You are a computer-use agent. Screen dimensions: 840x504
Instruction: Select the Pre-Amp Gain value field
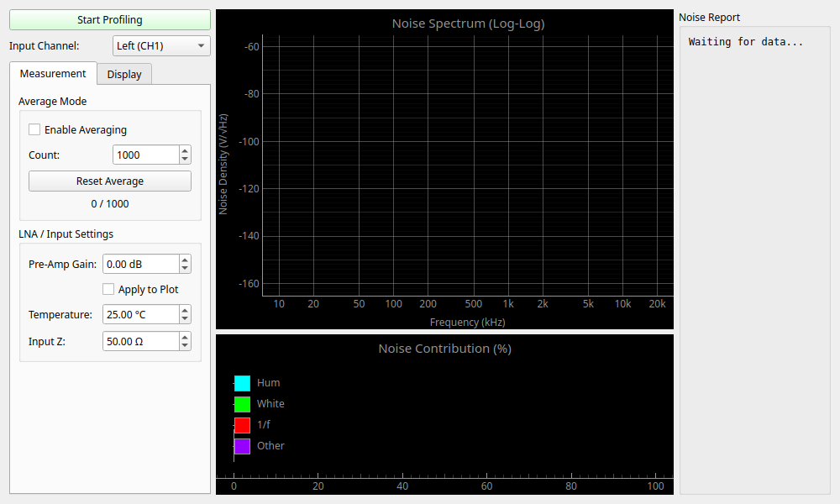coord(143,264)
